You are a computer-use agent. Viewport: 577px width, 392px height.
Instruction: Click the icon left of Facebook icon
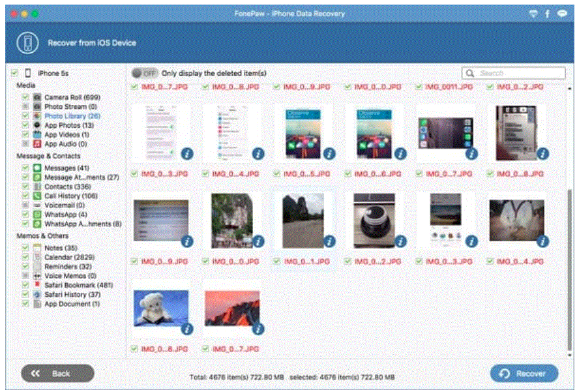pyautogui.click(x=533, y=14)
